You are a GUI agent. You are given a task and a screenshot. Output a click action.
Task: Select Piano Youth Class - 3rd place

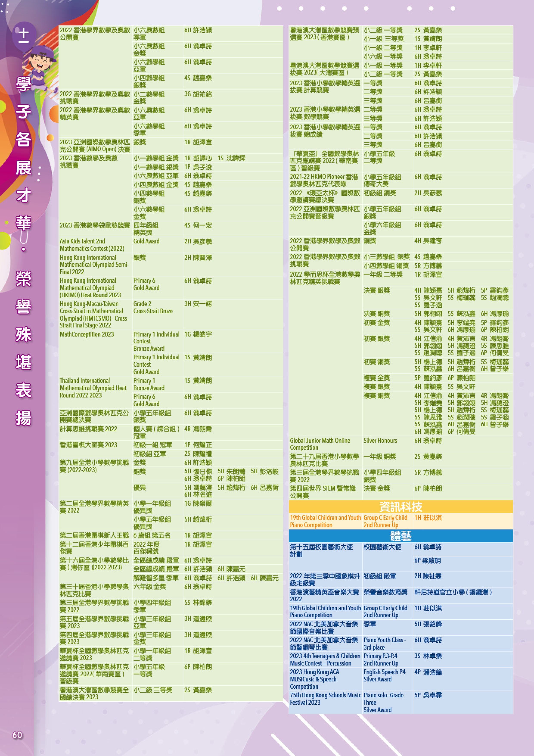384,644
